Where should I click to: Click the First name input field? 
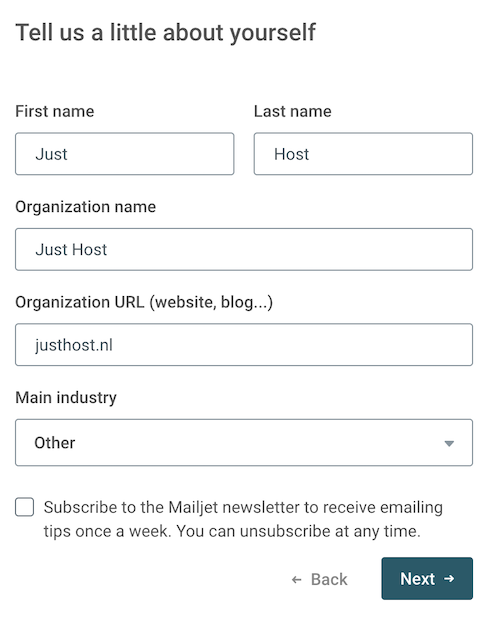tap(124, 154)
